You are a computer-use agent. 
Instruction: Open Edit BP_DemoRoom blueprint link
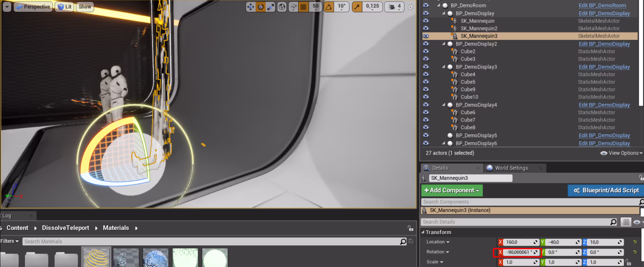point(602,5)
